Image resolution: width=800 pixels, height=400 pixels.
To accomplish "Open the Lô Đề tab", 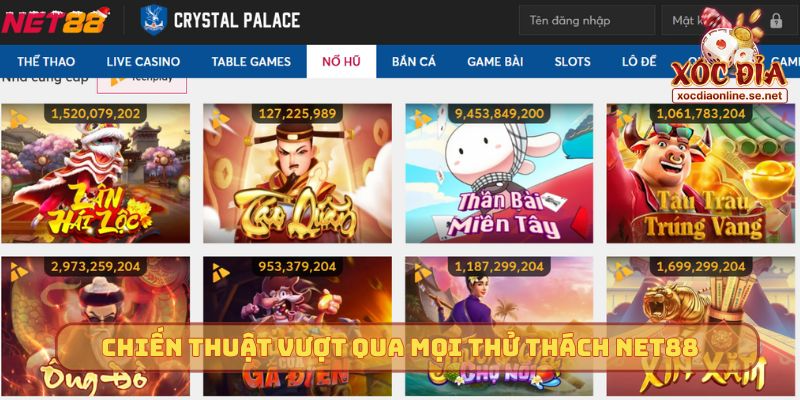I will point(639,62).
